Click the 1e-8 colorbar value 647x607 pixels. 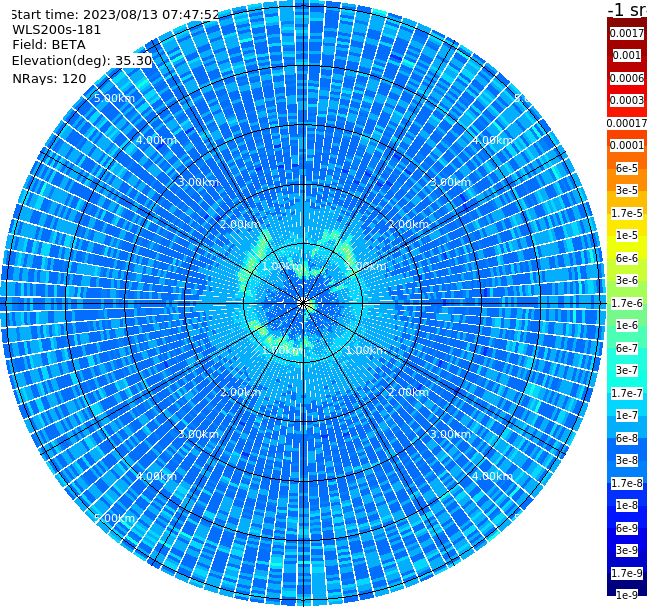tap(627, 505)
